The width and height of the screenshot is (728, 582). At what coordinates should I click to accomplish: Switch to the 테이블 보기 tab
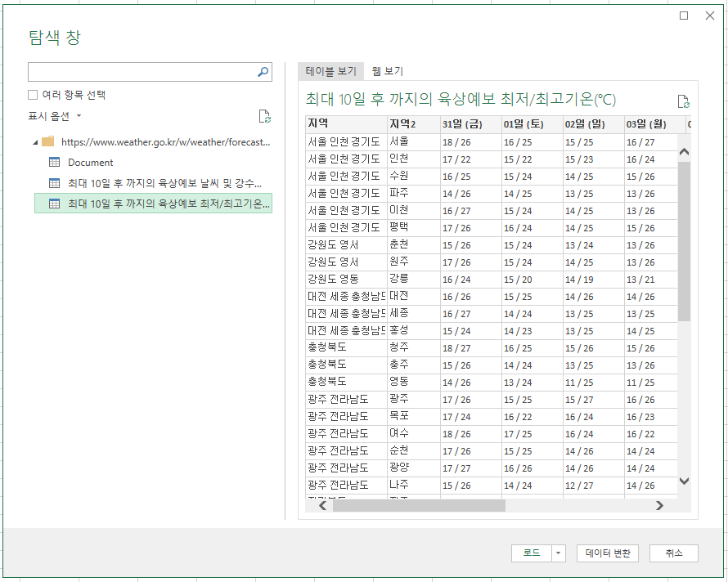click(x=330, y=71)
